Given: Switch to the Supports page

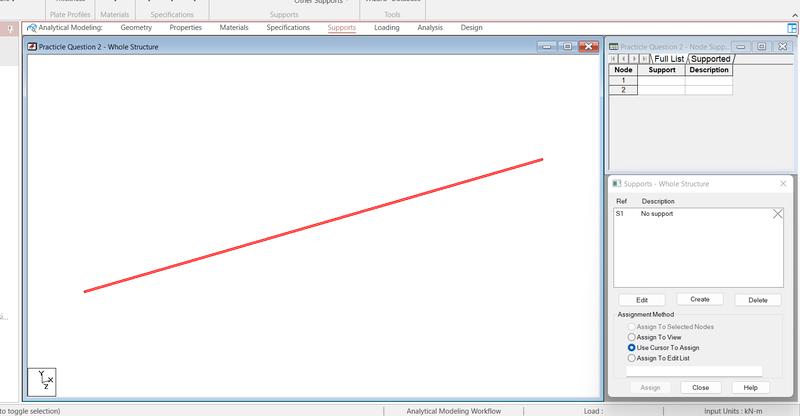Looking at the screenshot, I should coord(341,28).
